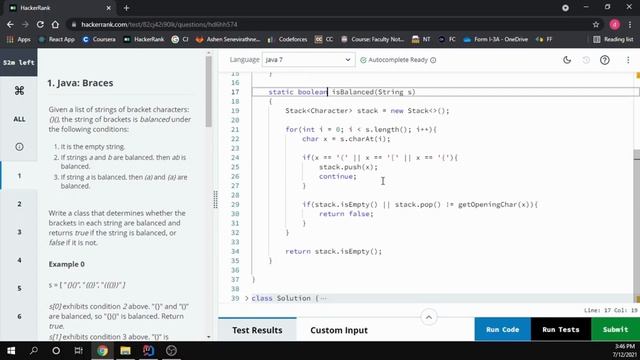
Task: Go to question 3 in sidebar
Action: point(19,232)
